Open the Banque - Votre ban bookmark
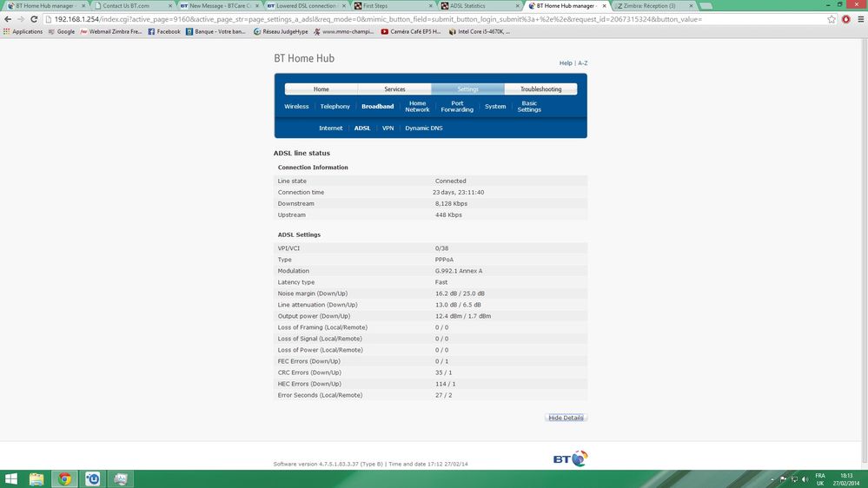 click(215, 31)
